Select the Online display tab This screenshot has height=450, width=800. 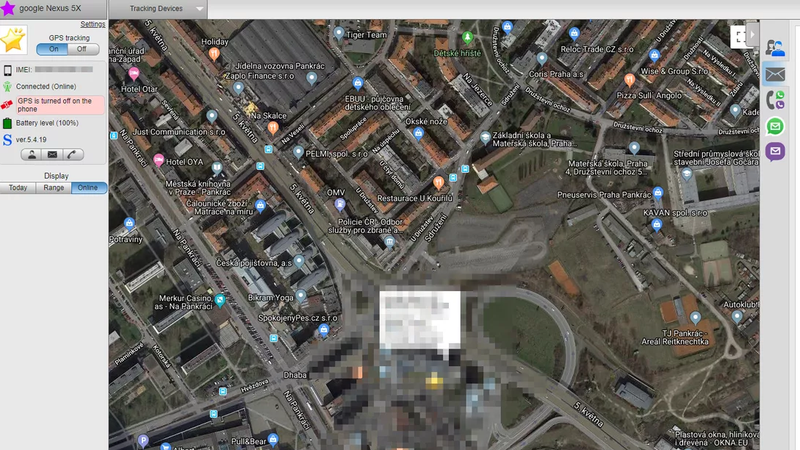tap(89, 188)
